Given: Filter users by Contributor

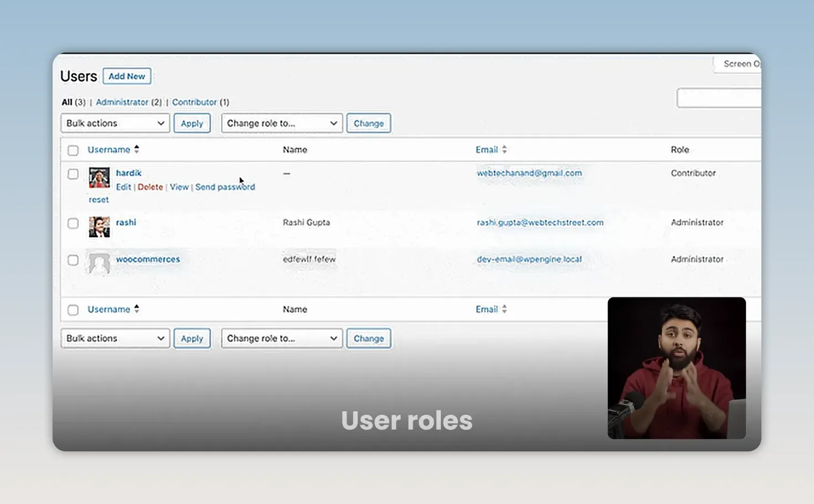Looking at the screenshot, I should pyautogui.click(x=194, y=102).
